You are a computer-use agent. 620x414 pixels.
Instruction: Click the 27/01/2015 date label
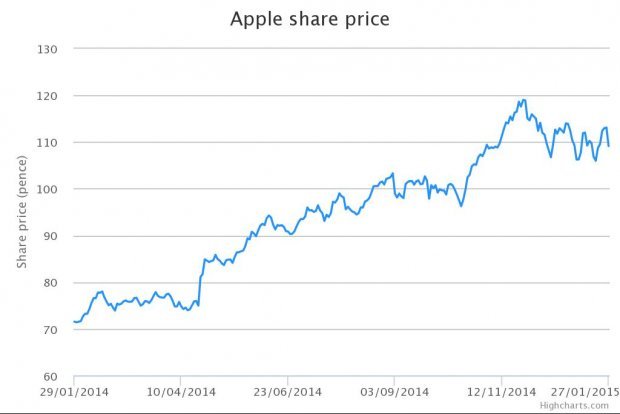point(585,391)
